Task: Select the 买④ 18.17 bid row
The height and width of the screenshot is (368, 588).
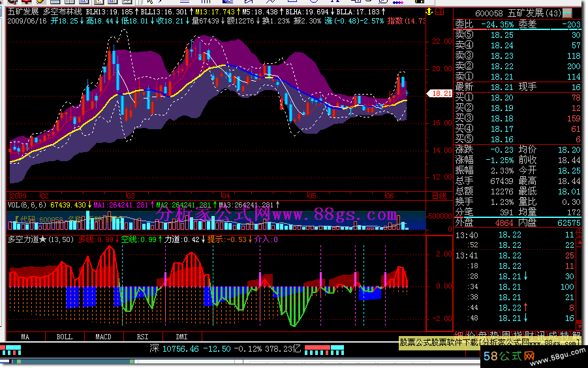Action: [518, 129]
